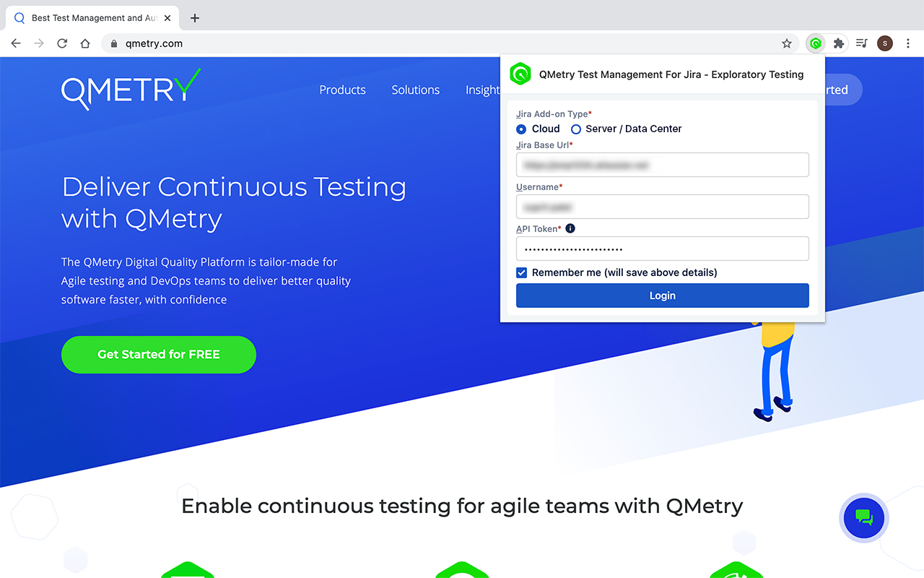Reload the current page
Screen dimensions: 924x578
click(62, 43)
